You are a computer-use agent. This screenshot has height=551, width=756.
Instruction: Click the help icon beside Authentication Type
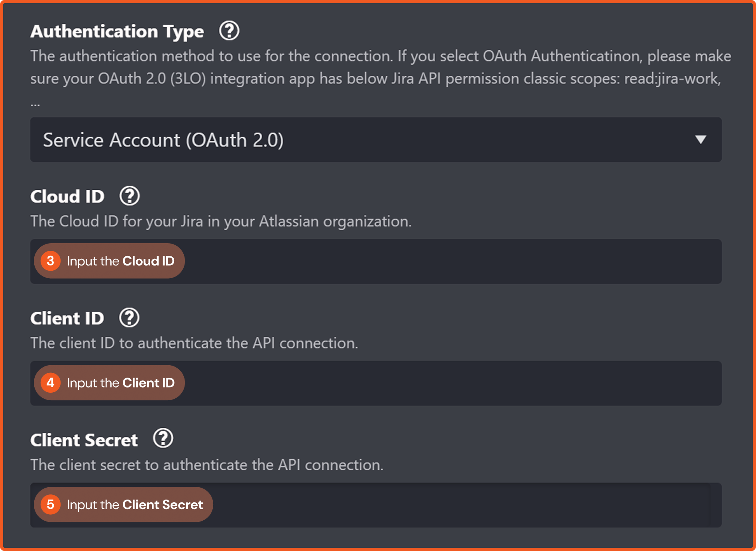pos(229,31)
